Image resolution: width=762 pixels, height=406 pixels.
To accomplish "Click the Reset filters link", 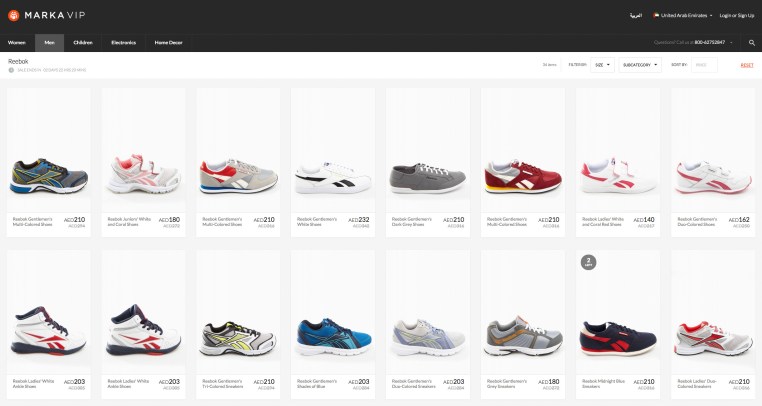I will tap(746, 65).
